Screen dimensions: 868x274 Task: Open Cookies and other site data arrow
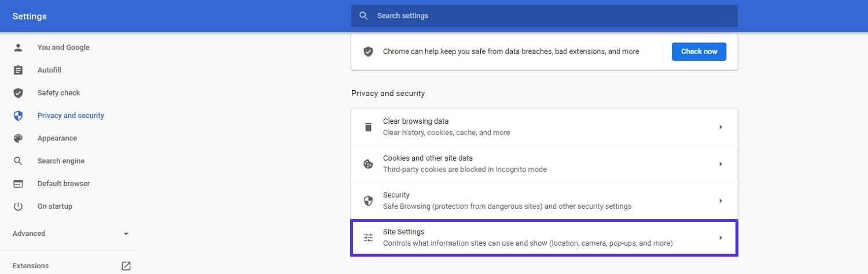pos(720,164)
